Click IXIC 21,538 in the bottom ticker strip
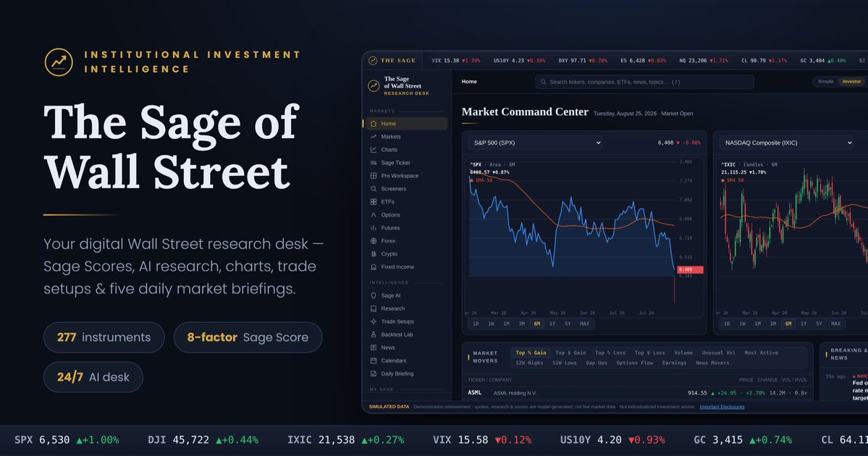This screenshot has height=456, width=868. (x=345, y=440)
